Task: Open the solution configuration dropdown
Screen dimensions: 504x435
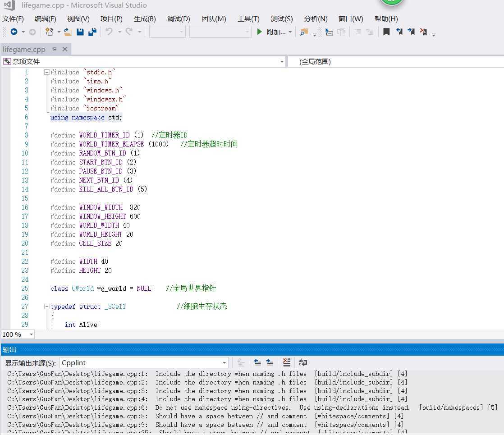Action: click(167, 32)
